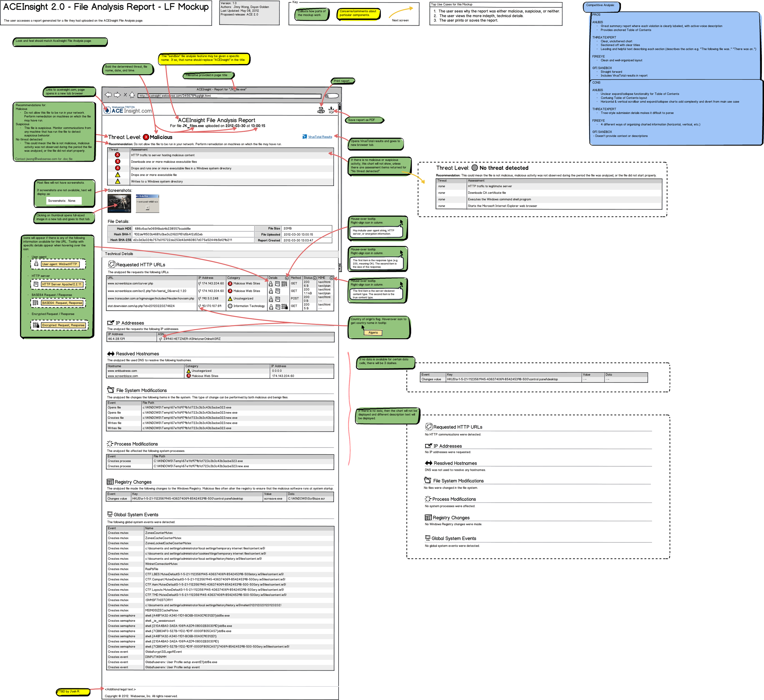The image size is (764, 700).
Task: Click the BASE64 request/response grid icon
Action: tap(284, 284)
